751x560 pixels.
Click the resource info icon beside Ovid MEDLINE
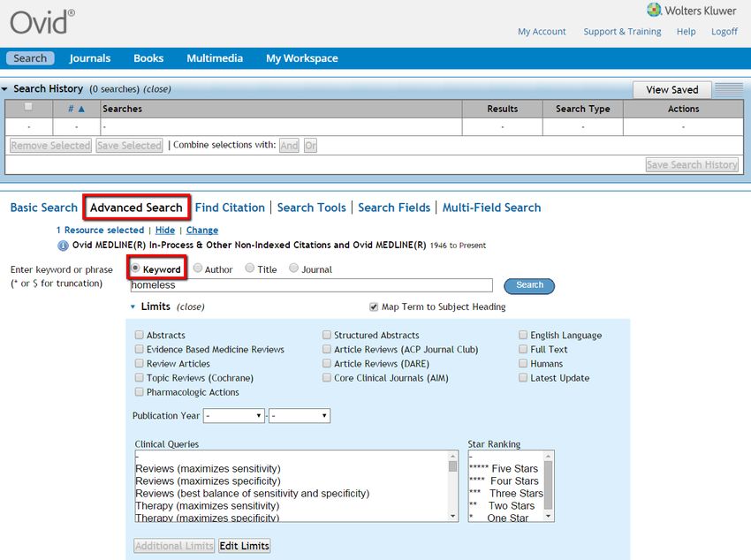[x=63, y=246]
